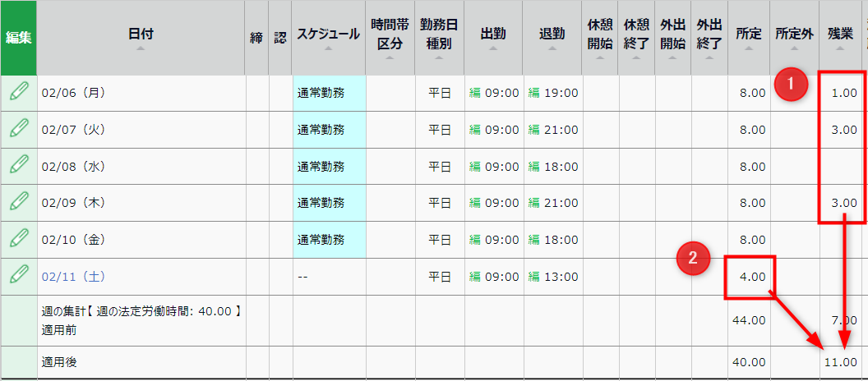Sort by the 日付 column header
This screenshot has height=381, width=868.
pyautogui.click(x=141, y=38)
